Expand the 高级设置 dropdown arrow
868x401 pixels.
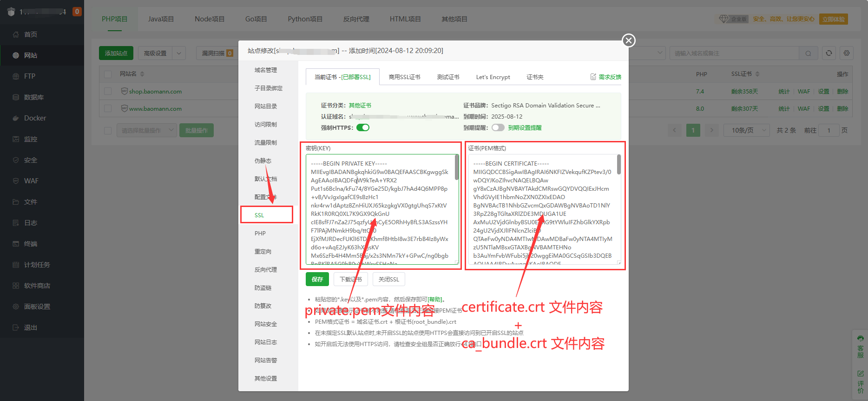(x=179, y=53)
